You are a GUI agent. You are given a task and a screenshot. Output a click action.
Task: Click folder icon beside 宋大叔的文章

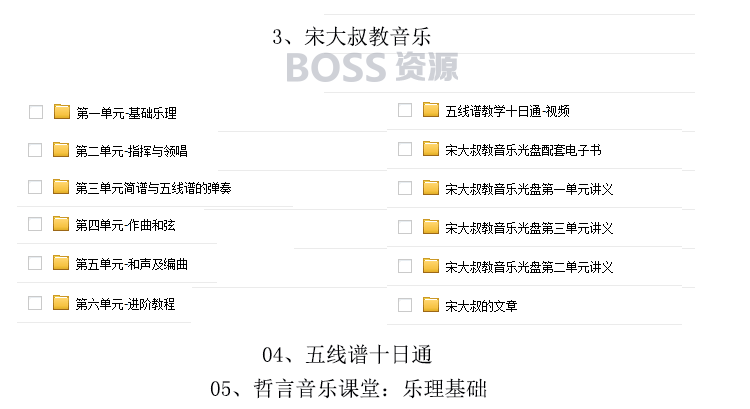pyautogui.click(x=431, y=305)
